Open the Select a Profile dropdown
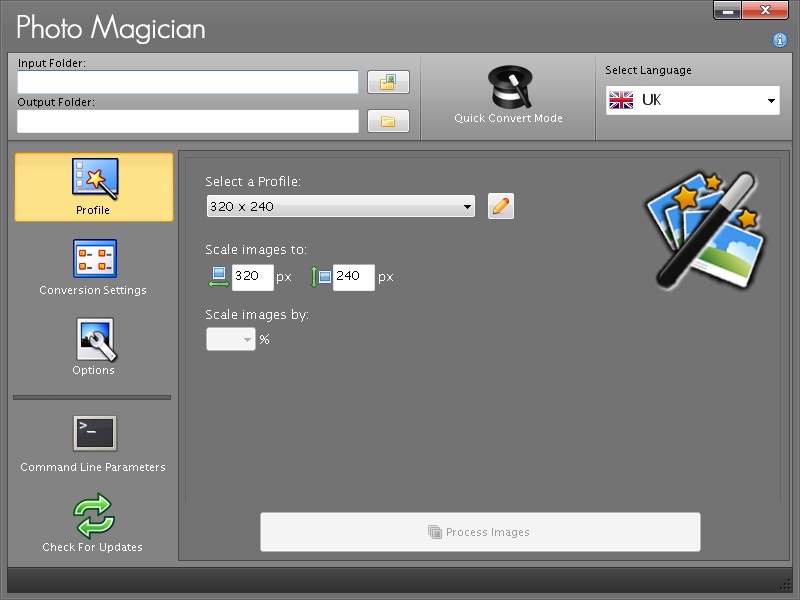Screen dimensions: 800x600 point(341,206)
